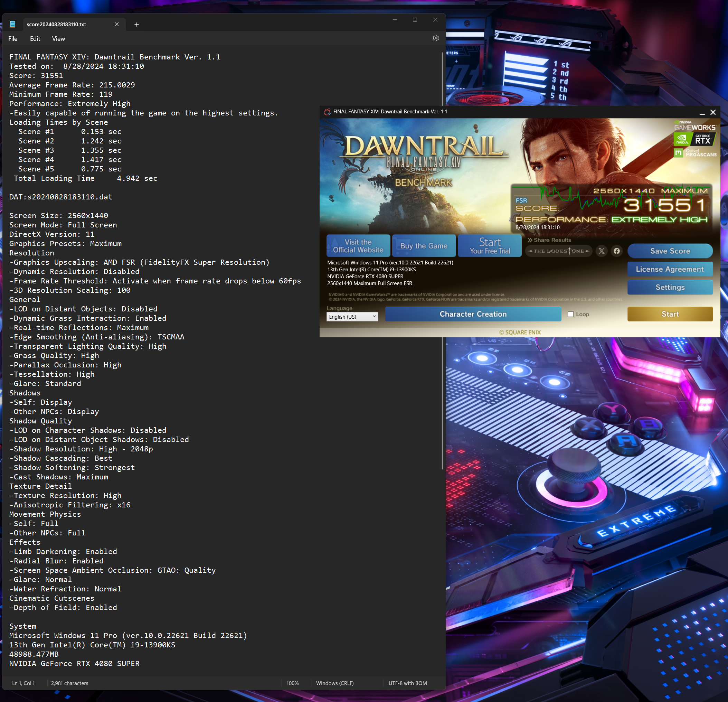Click Start Your Free Trial button
This screenshot has height=702, width=728.
(x=490, y=246)
